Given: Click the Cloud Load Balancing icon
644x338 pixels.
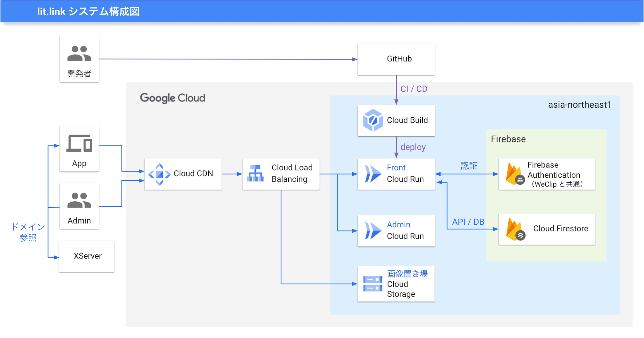Looking at the screenshot, I should [255, 173].
